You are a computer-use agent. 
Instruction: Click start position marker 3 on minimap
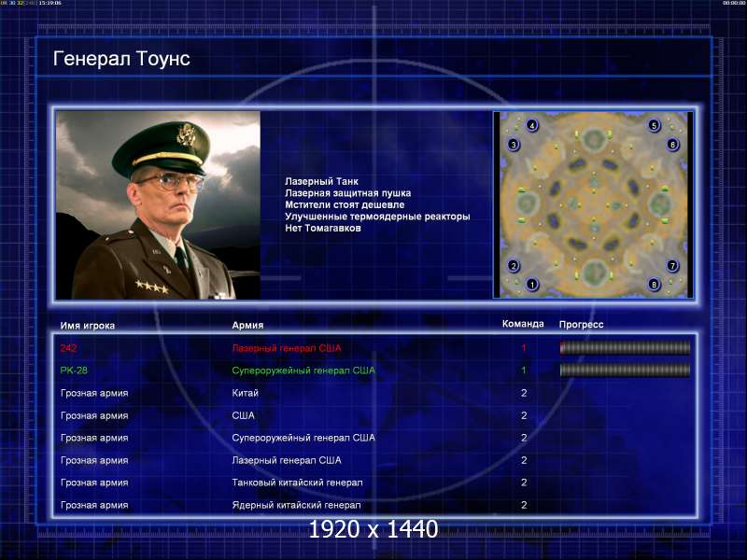coord(513,145)
